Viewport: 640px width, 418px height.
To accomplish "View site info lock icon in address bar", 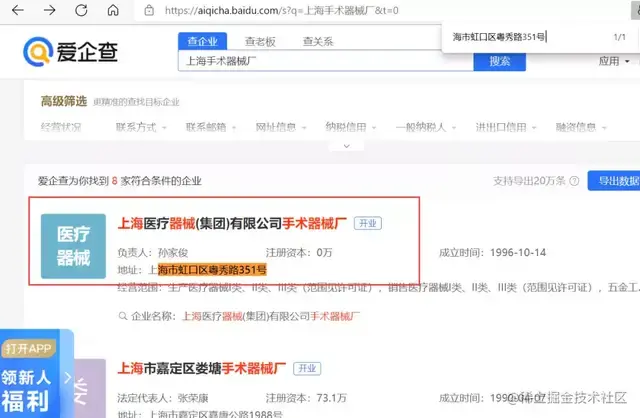I will [x=149, y=10].
